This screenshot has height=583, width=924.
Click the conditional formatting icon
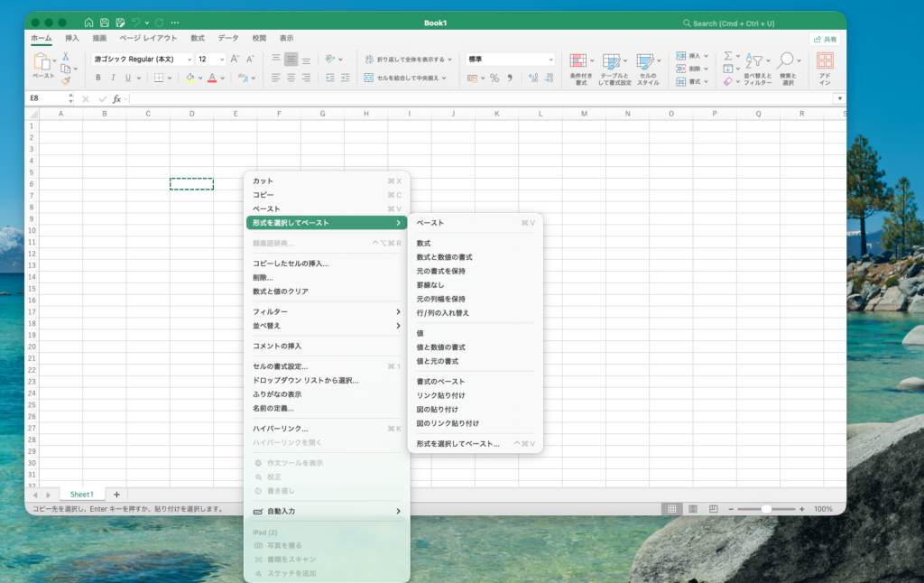[x=580, y=61]
